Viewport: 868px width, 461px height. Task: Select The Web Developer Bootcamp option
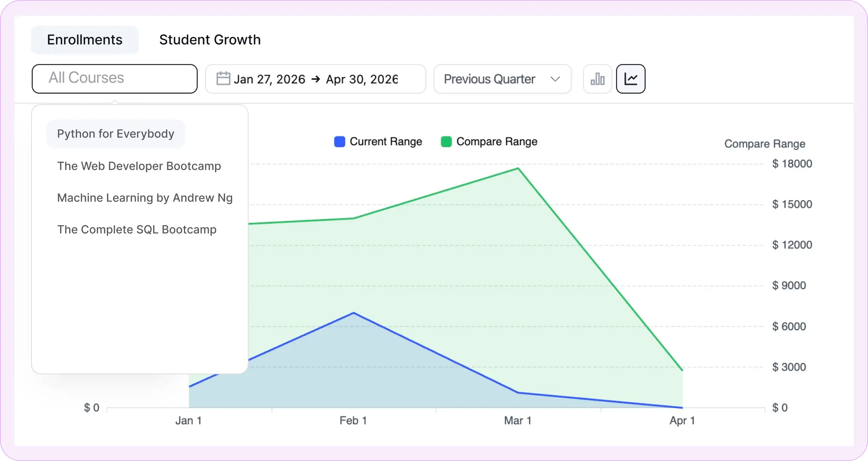[x=139, y=166]
